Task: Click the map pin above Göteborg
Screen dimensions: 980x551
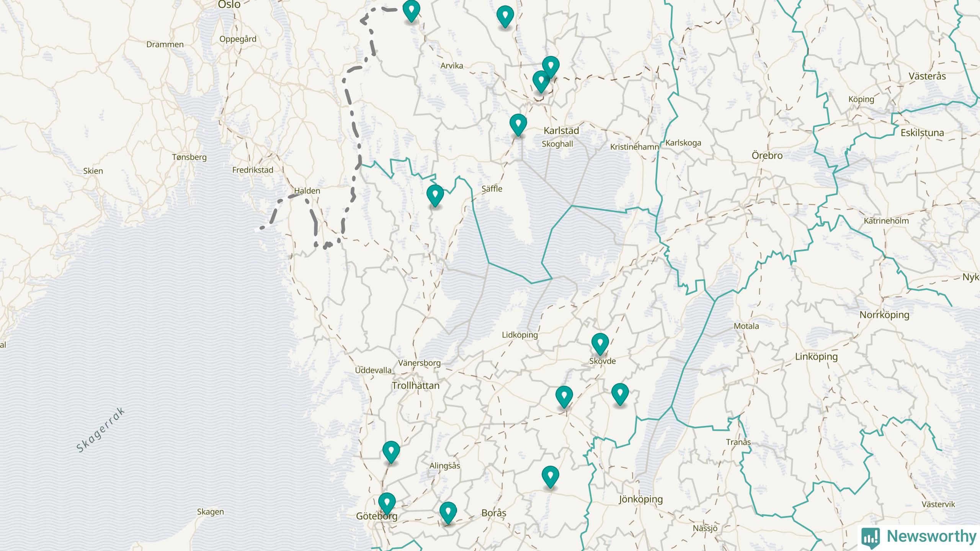Action: click(387, 502)
